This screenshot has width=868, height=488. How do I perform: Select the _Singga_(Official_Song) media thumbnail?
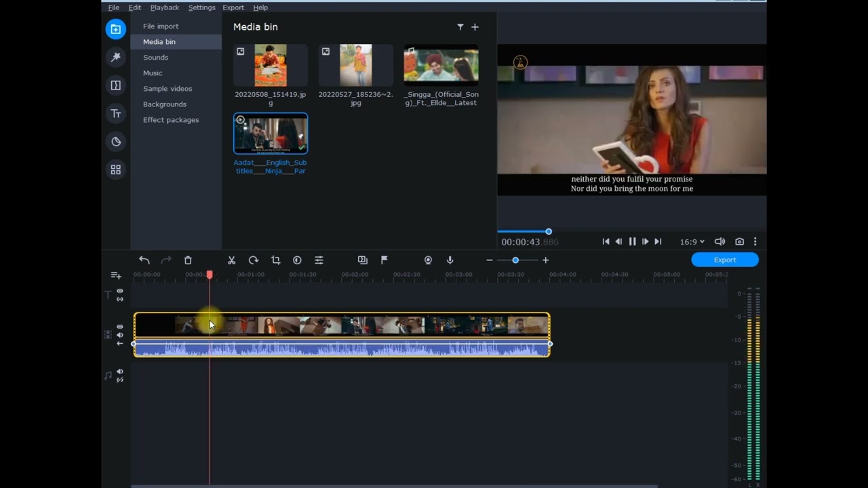tap(441, 65)
